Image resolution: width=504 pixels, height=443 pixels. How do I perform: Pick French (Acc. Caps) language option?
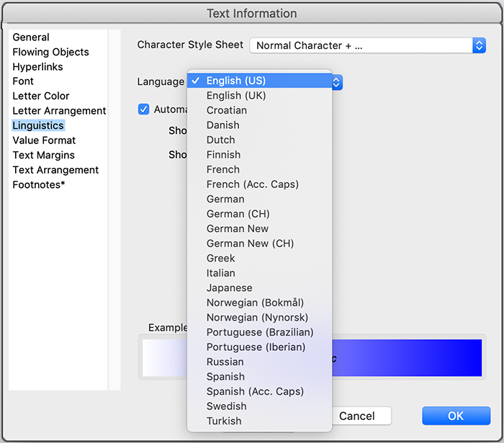click(x=252, y=184)
